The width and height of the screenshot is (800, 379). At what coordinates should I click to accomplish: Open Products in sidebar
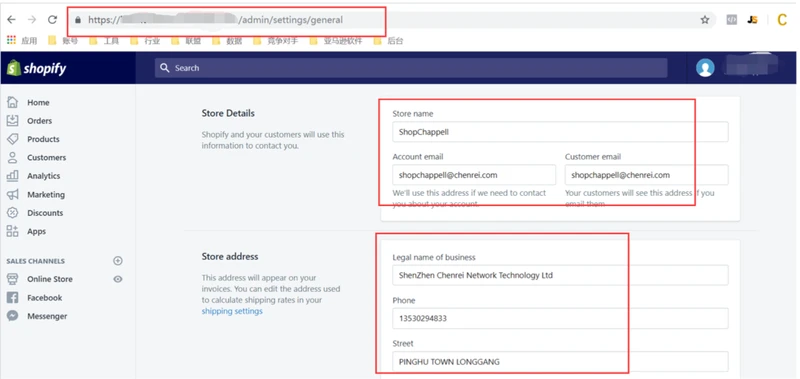point(43,139)
